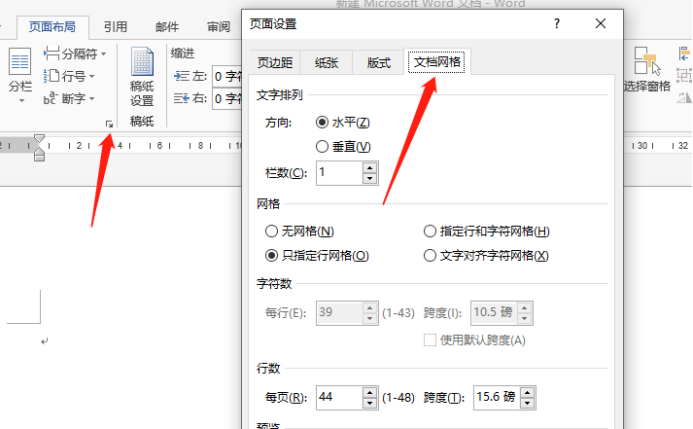Open the 页边距 tab in dialog

275,62
